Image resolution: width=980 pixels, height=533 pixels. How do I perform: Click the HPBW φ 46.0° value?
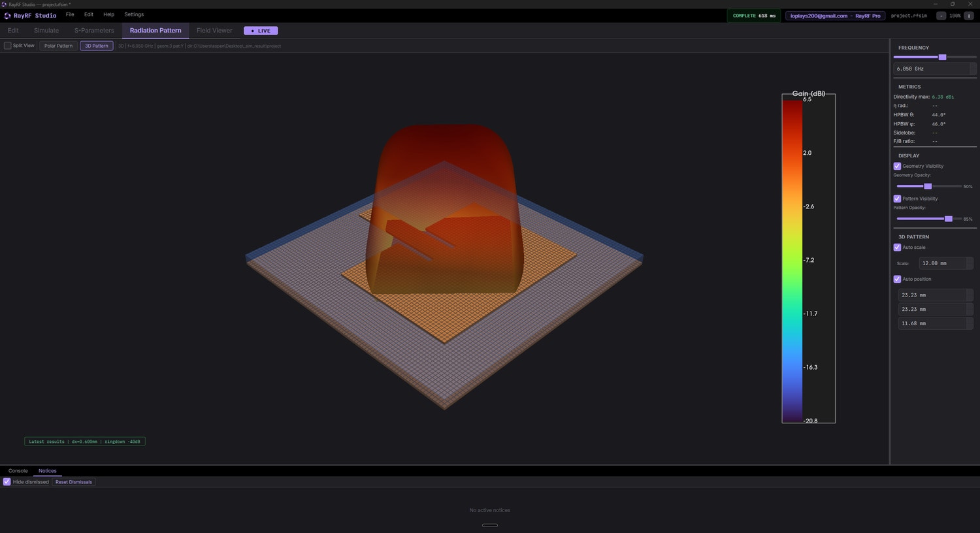(939, 124)
